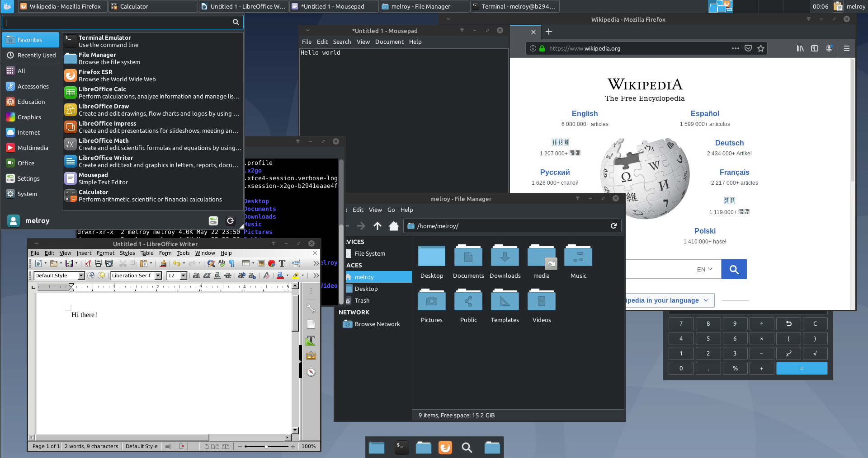Open the Document menu in Mousepad
868x458 pixels.
click(x=389, y=42)
